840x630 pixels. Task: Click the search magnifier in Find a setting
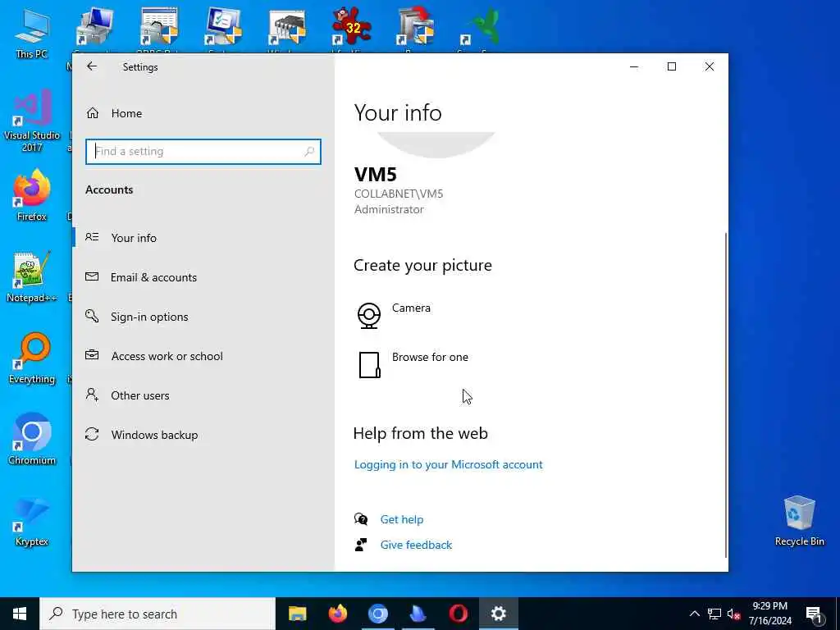(x=309, y=152)
